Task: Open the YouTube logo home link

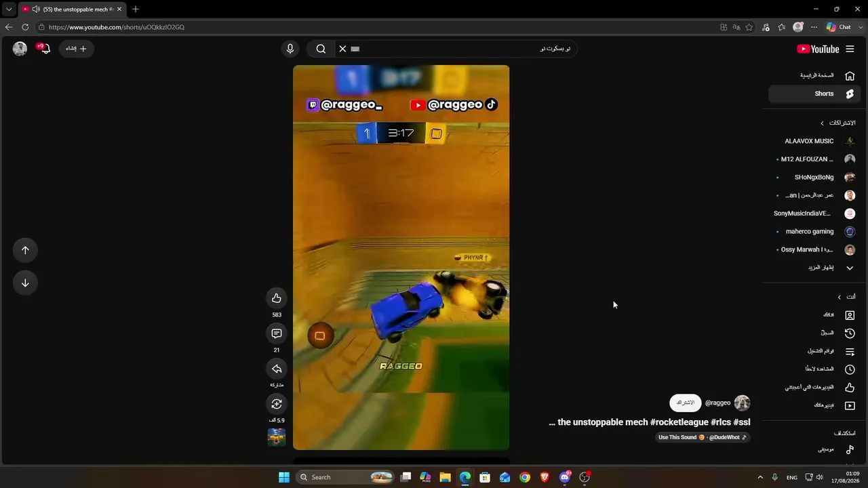Action: point(818,49)
